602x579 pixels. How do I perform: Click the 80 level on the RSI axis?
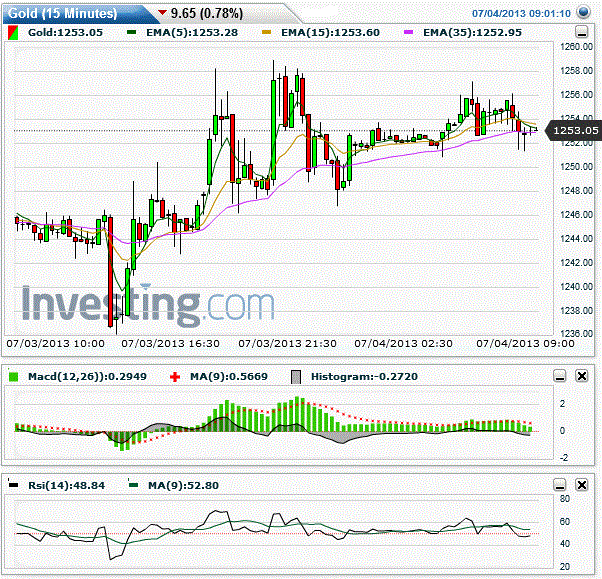(565, 499)
